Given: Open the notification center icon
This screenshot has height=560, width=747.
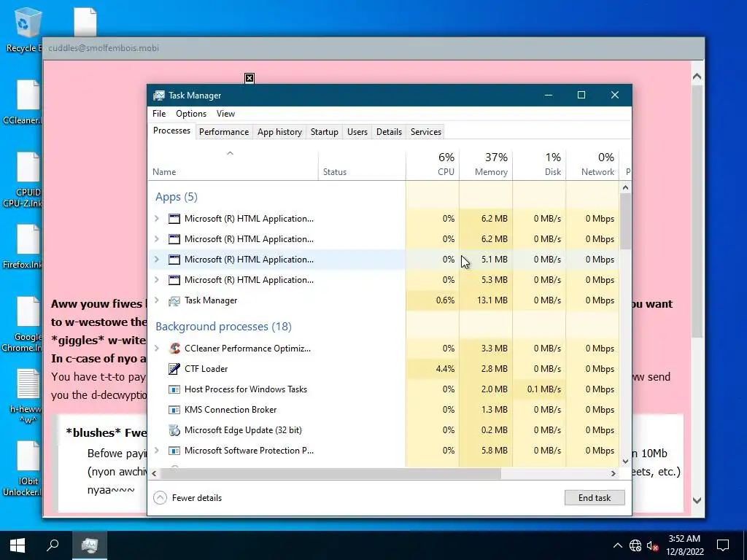Looking at the screenshot, I should point(723,545).
